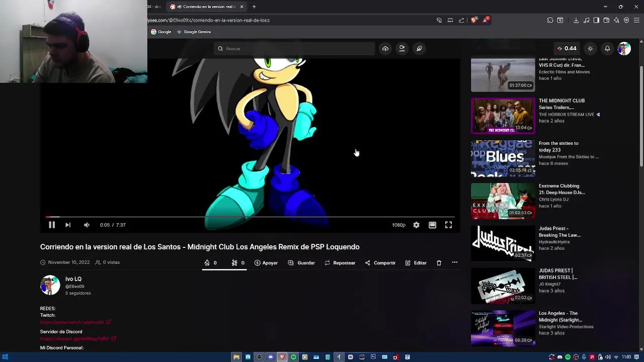Open the Brave VPN shield icon
644x362 pixels.
click(626, 20)
